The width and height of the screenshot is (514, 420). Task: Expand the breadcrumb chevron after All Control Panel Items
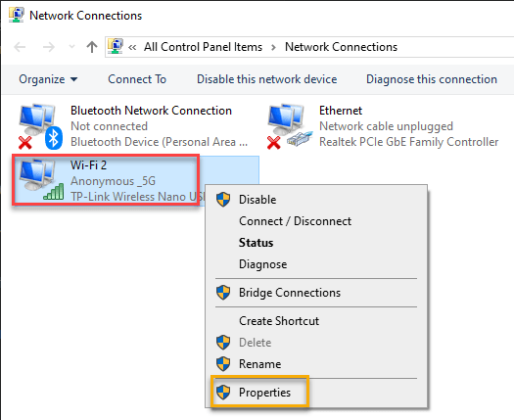[273, 47]
